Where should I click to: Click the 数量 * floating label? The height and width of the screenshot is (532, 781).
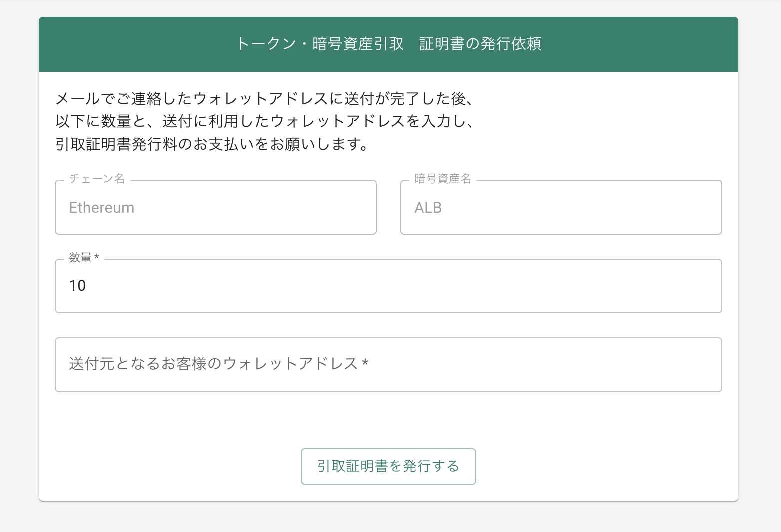pyautogui.click(x=84, y=258)
